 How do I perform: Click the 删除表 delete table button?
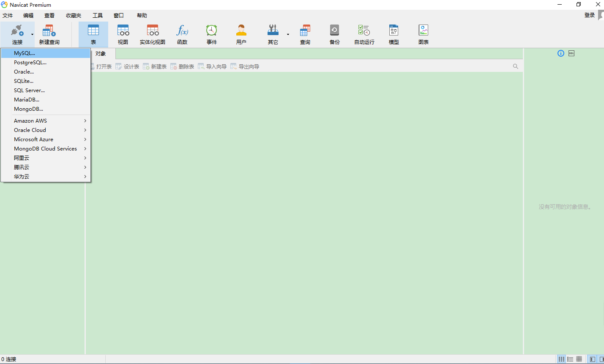182,66
